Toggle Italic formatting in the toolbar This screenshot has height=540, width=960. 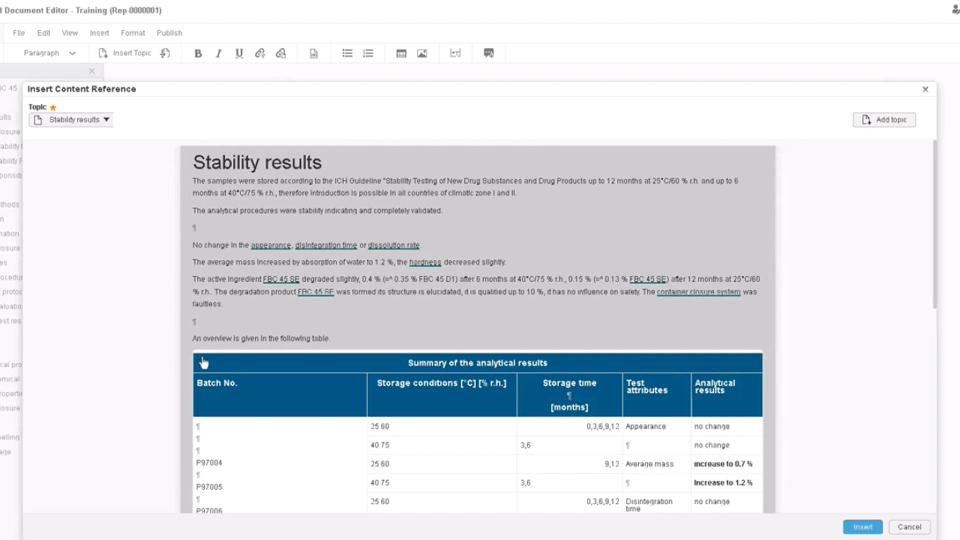coord(219,53)
